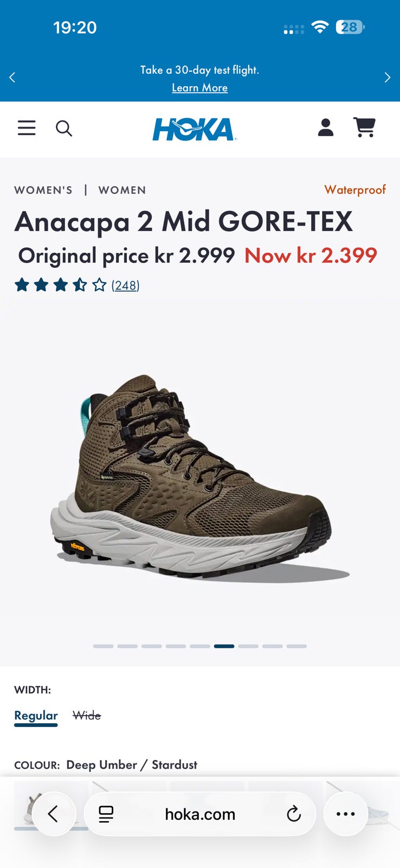Tap the search magnifier icon
Screen dimensions: 400x868
click(64, 129)
